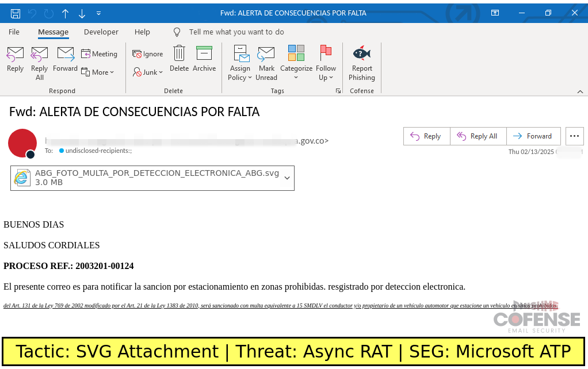Open the Categorize tool
This screenshot has width=588, height=369.
tap(296, 60)
